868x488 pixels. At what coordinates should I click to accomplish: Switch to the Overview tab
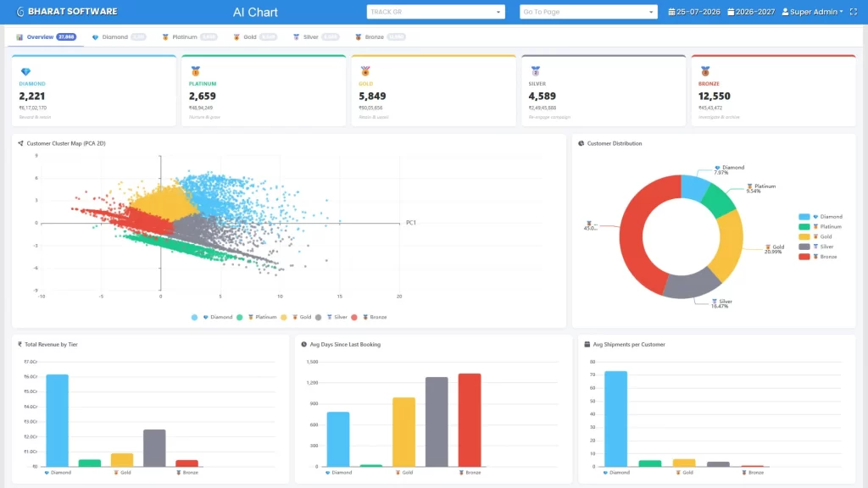46,37
